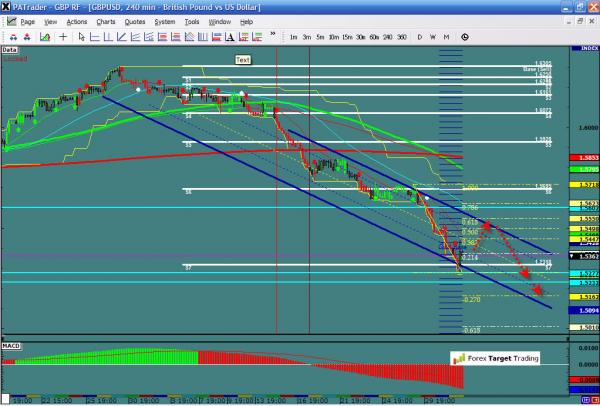
Task: Click the red-green dots icon at toolbar start
Action: [9, 37]
